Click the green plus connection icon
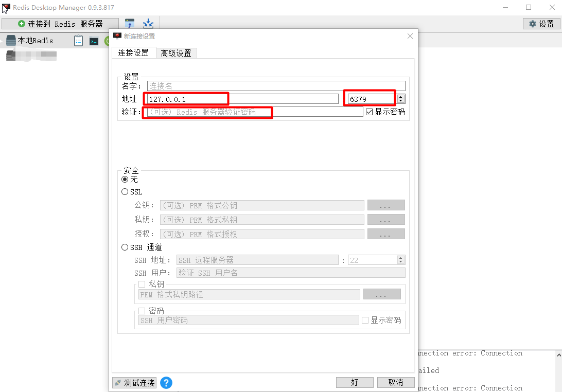The width and height of the screenshot is (562, 392). 23,23
